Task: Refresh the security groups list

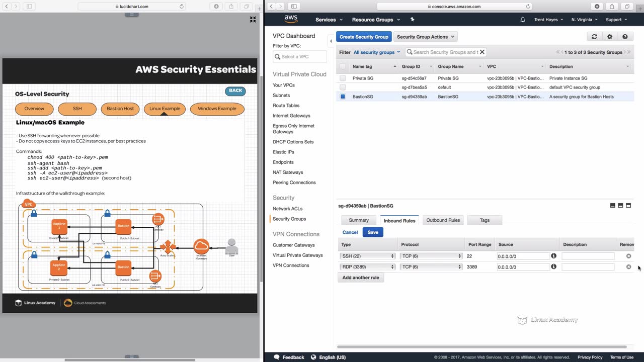Action: (594, 37)
